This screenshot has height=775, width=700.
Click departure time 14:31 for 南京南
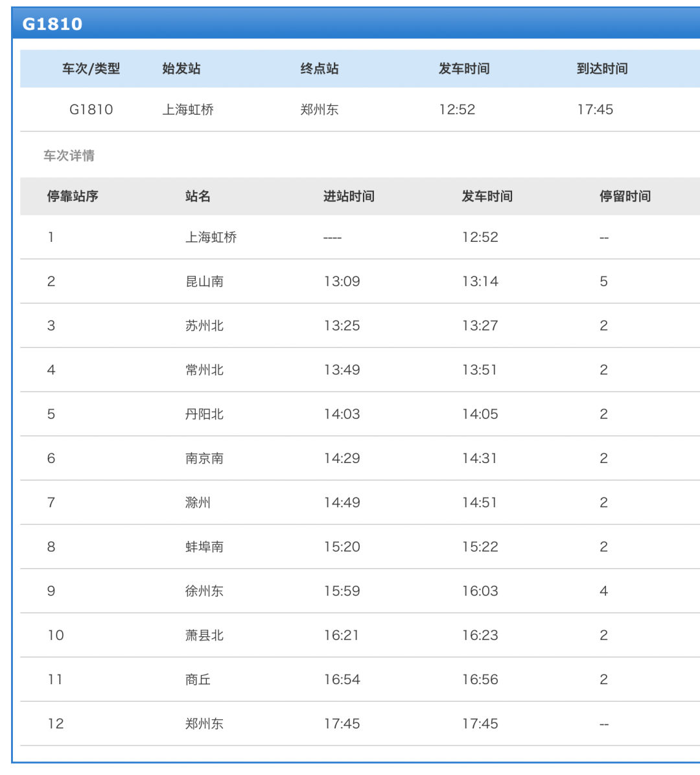pos(480,458)
